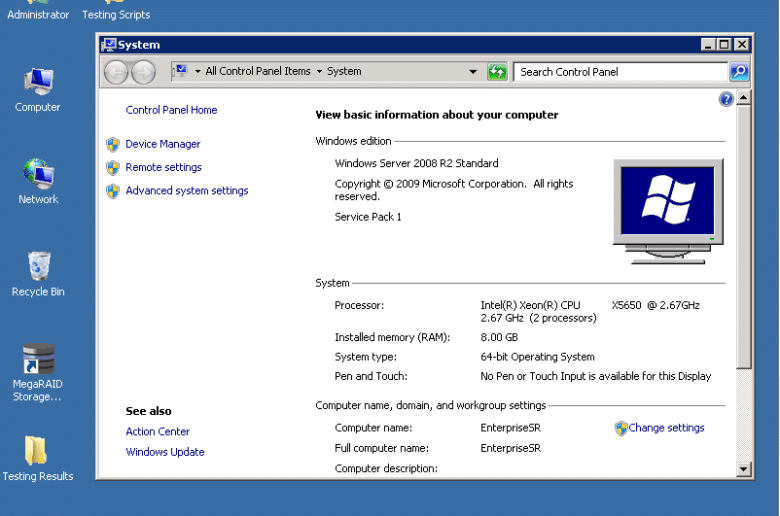Viewport: 780px width, 516px height.
Task: Click the search magnifier icon
Action: 739,72
